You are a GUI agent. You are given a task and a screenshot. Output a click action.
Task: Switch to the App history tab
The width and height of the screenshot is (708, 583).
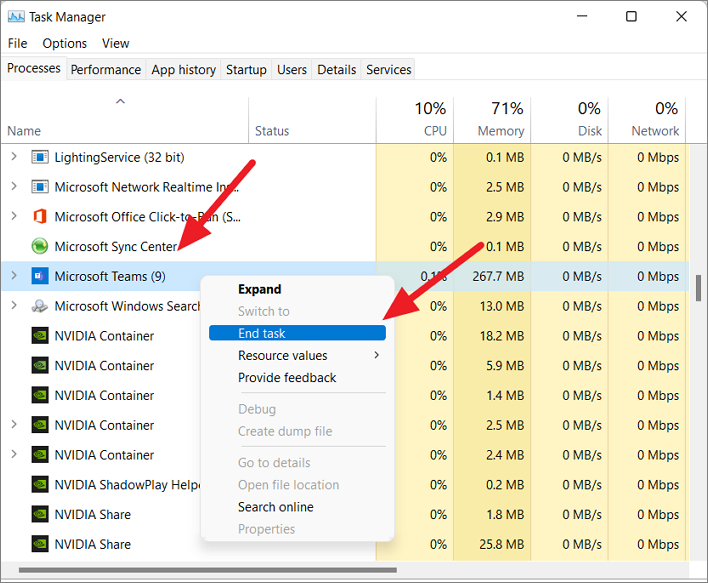(x=183, y=70)
